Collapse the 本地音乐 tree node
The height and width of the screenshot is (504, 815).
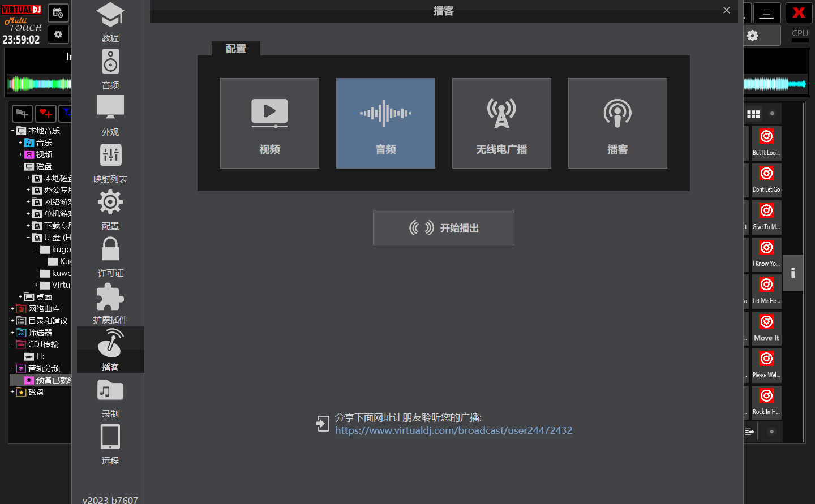point(12,131)
